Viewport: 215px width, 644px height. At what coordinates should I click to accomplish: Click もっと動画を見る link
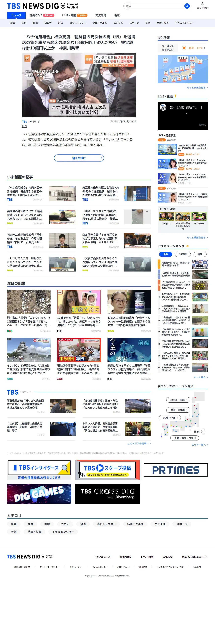[197, 238]
